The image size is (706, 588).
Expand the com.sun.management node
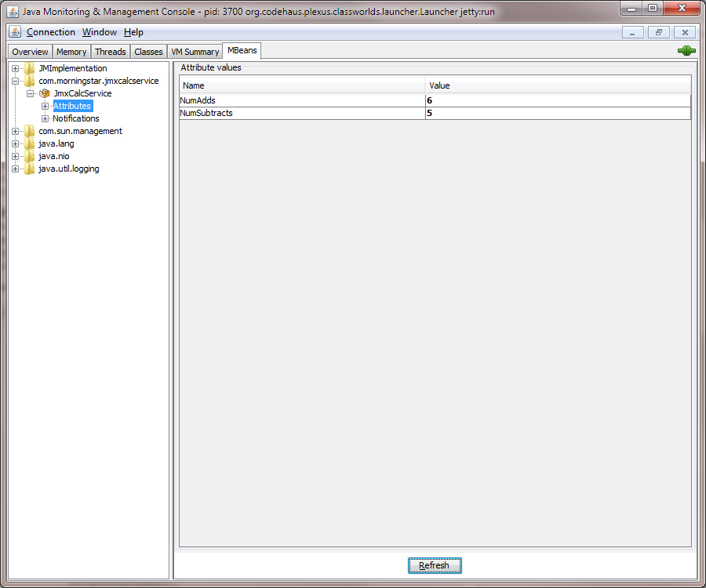[x=16, y=132]
